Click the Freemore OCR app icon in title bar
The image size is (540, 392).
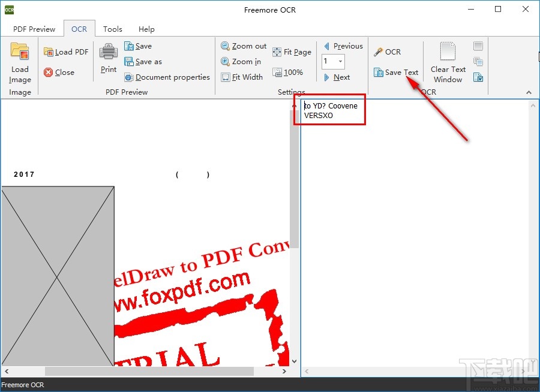pos(9,10)
